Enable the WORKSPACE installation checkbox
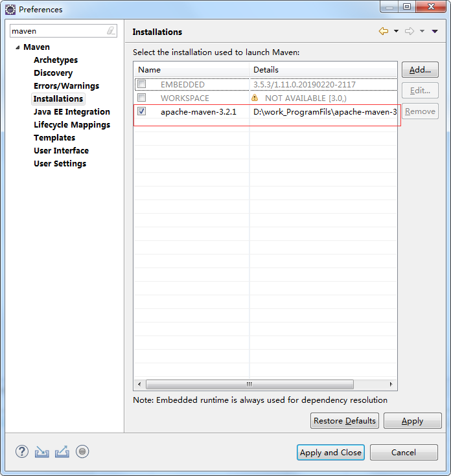 141,97
